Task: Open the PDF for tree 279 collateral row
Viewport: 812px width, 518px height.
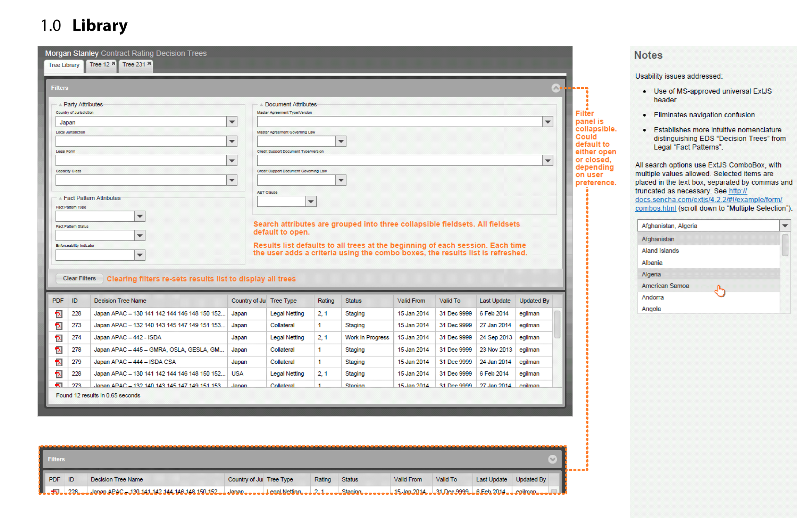Action: (59, 361)
